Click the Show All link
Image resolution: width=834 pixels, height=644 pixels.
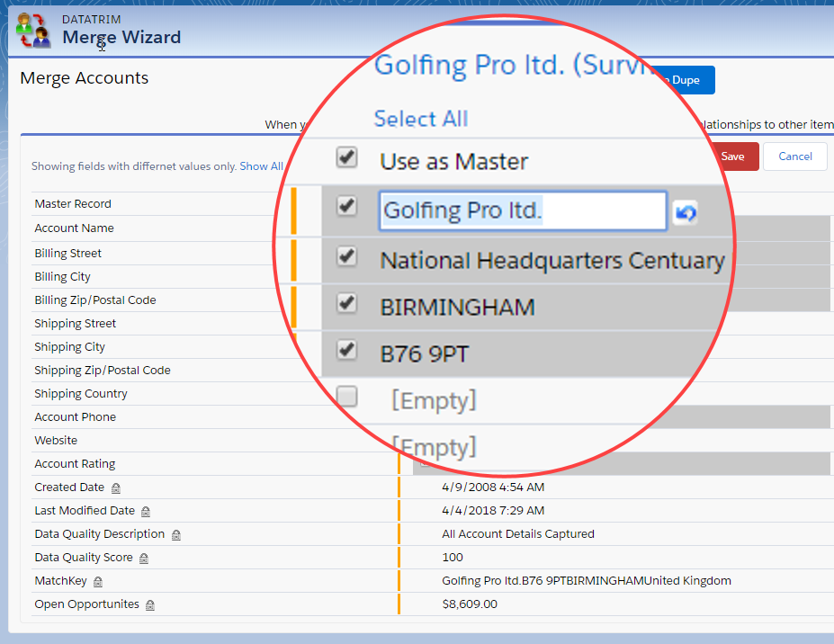click(x=261, y=165)
